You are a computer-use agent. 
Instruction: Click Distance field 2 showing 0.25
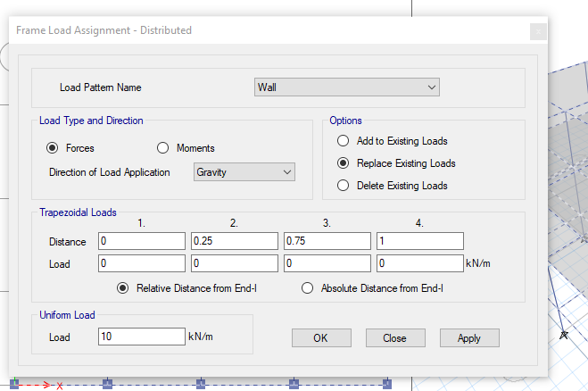(x=235, y=241)
